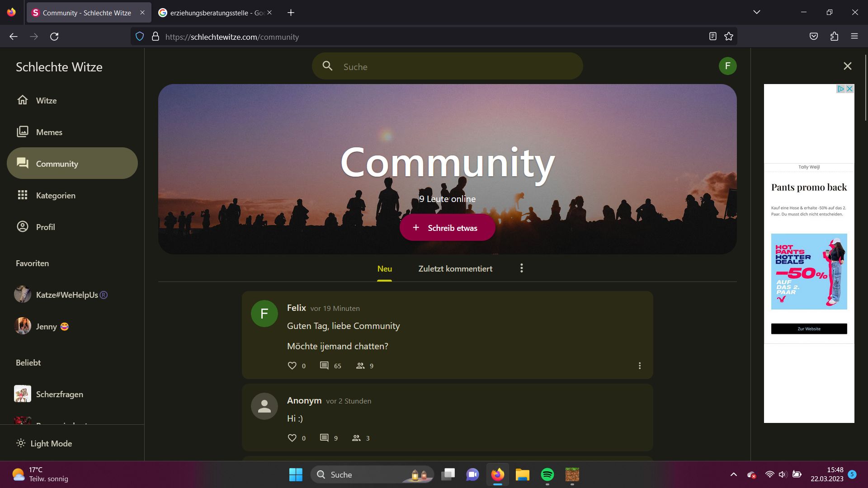
Task: Open Katze#WeHelpUs favorite profile
Action: coord(66,295)
